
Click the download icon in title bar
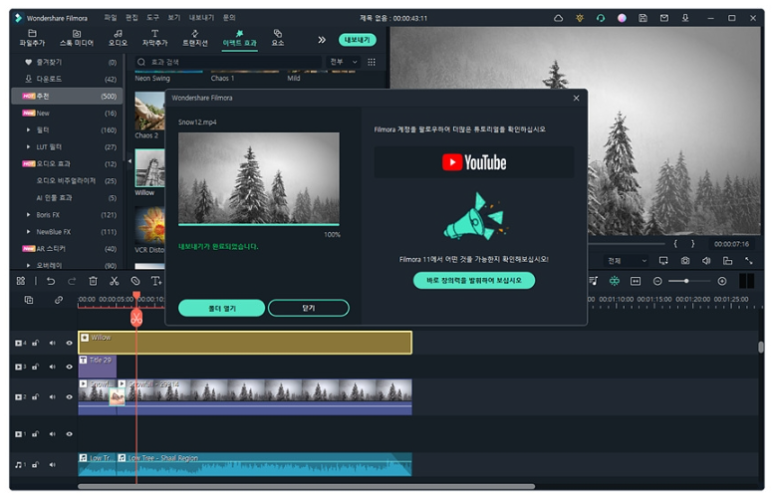(685, 18)
